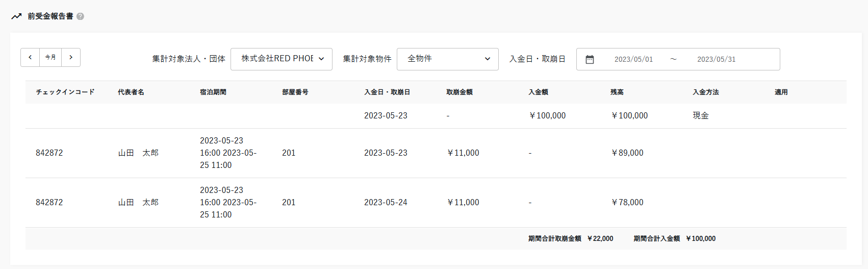Click the start date 2023/05/01 field
This screenshot has height=269, width=868.
tap(633, 59)
